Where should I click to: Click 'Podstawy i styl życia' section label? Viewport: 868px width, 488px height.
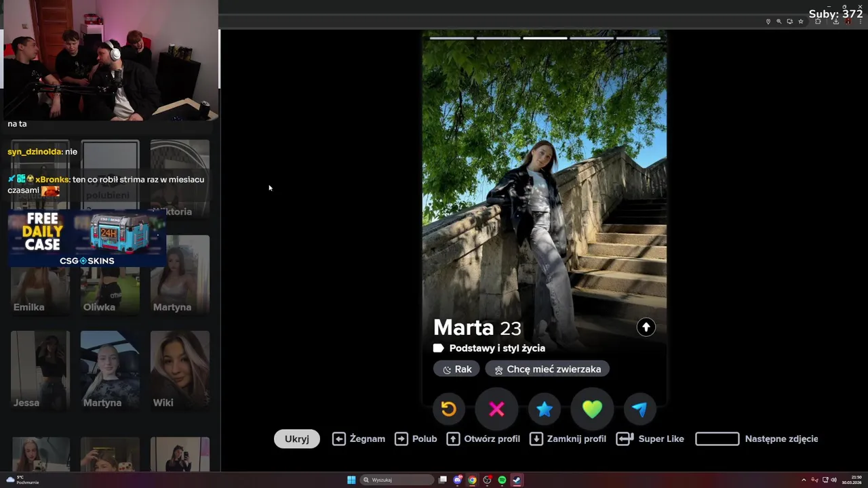coord(497,348)
